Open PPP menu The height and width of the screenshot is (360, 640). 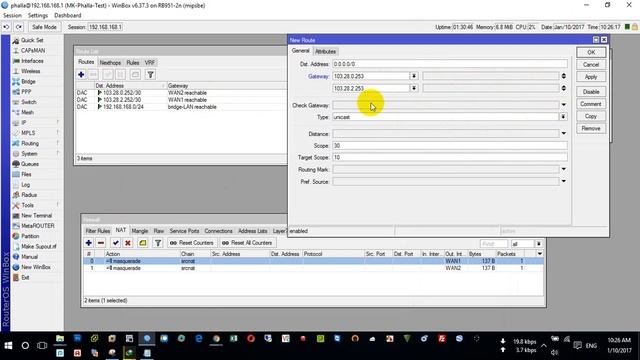26,92
